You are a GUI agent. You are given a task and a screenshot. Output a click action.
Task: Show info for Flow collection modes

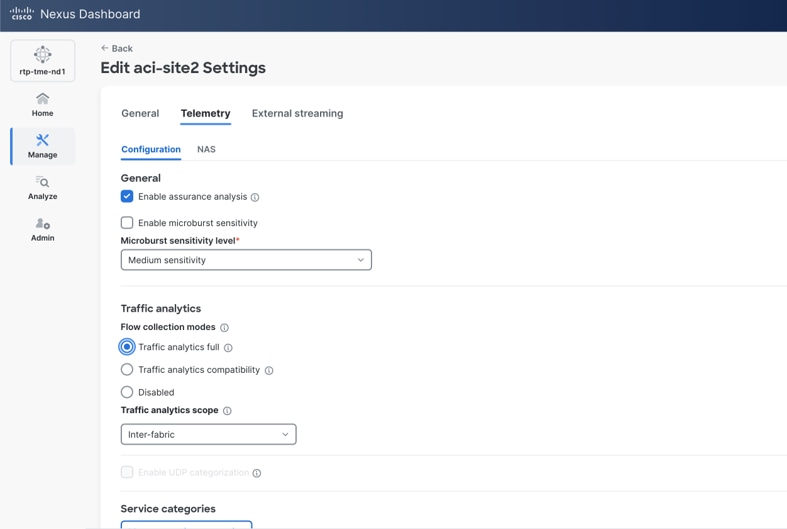[224, 328]
